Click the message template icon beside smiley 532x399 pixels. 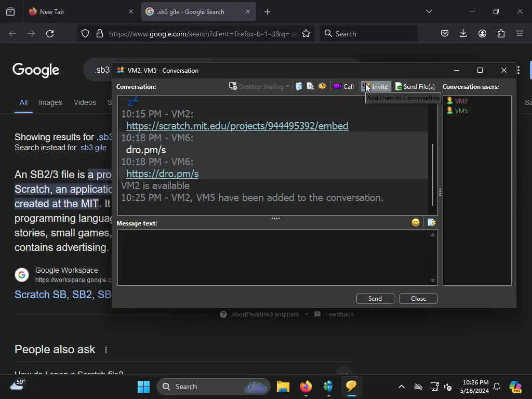pyautogui.click(x=432, y=222)
